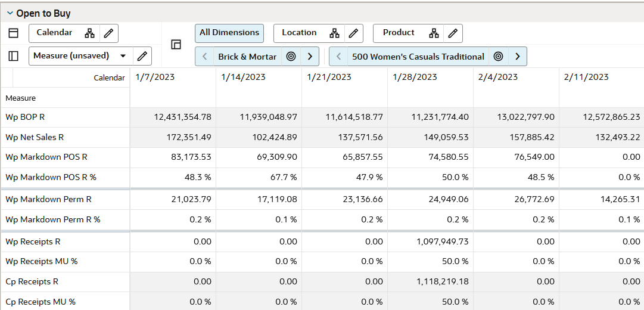
Task: Open the Measure (unsaved) dropdown
Action: (x=123, y=56)
